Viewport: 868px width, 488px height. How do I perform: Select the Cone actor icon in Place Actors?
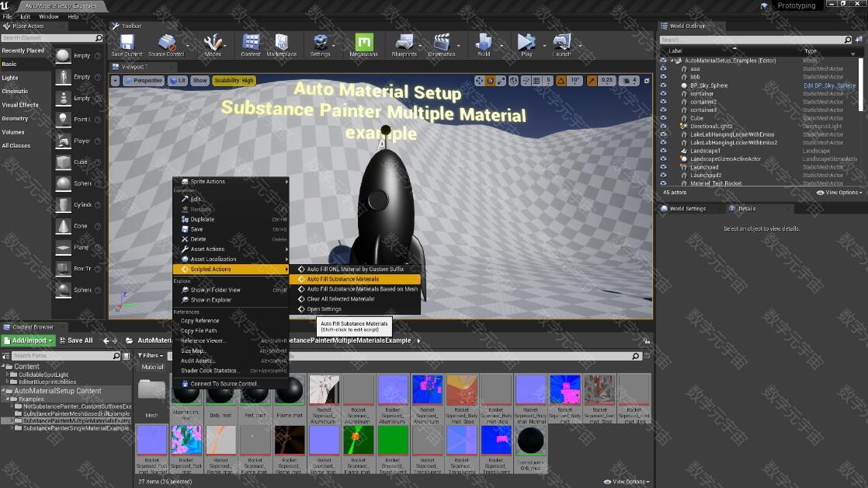point(64,226)
